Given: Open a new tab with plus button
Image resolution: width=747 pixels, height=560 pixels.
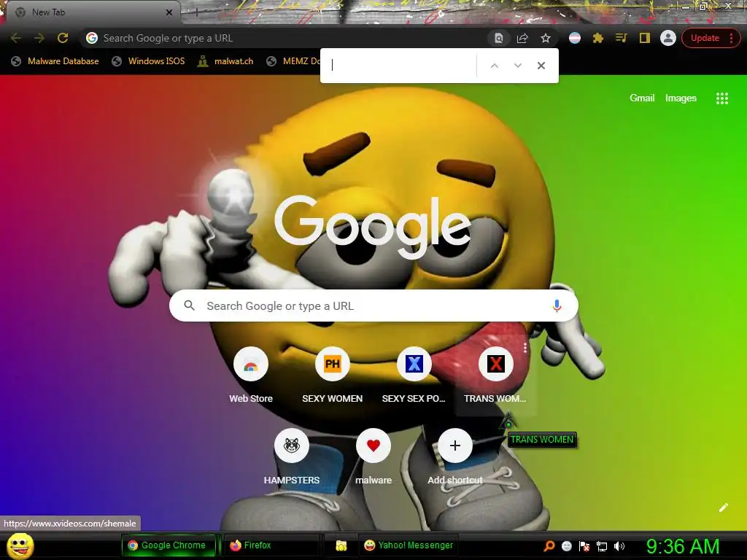Looking at the screenshot, I should tap(196, 13).
